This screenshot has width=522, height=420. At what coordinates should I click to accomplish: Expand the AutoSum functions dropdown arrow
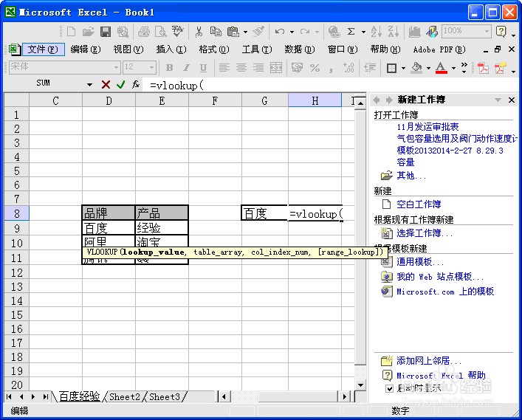(x=363, y=32)
